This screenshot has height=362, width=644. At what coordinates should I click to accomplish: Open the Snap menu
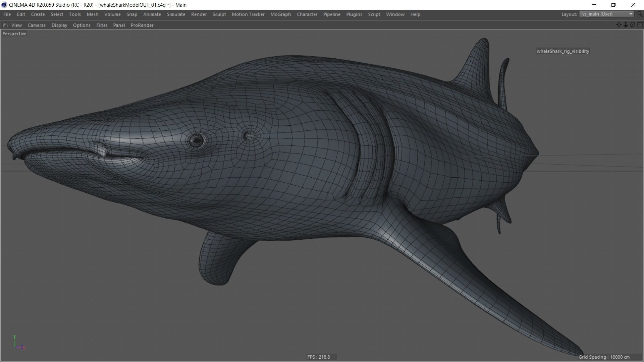(x=132, y=14)
